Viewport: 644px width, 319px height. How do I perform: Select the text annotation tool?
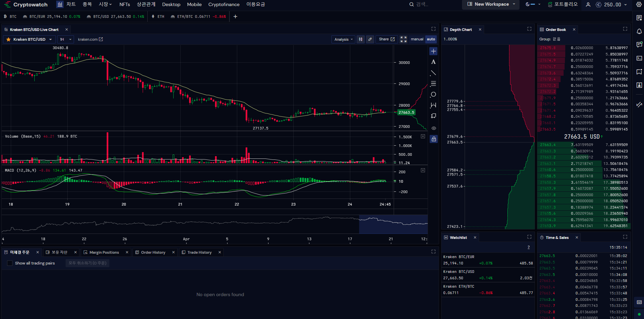(433, 62)
